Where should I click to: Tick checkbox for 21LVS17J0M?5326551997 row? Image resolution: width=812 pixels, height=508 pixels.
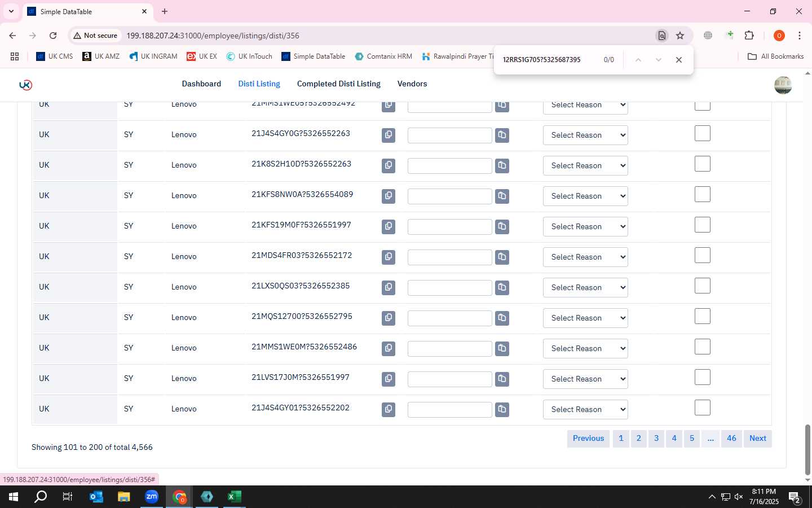point(703,378)
